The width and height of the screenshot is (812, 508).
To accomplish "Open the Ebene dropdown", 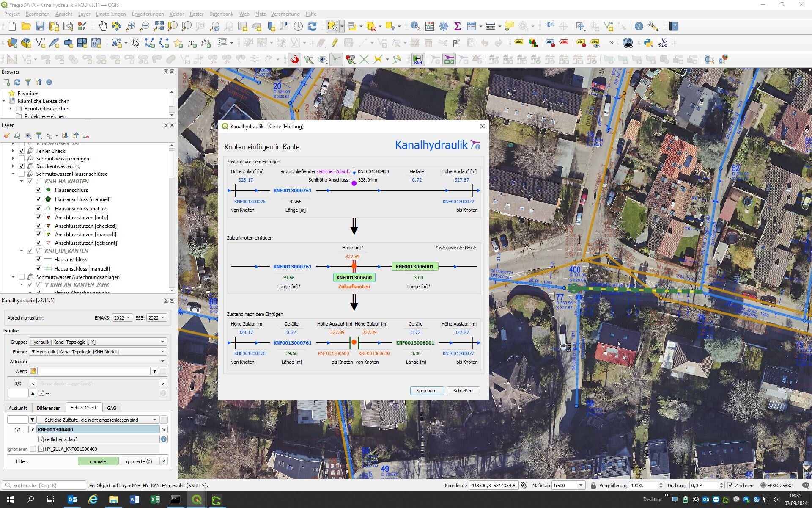I will (x=98, y=351).
